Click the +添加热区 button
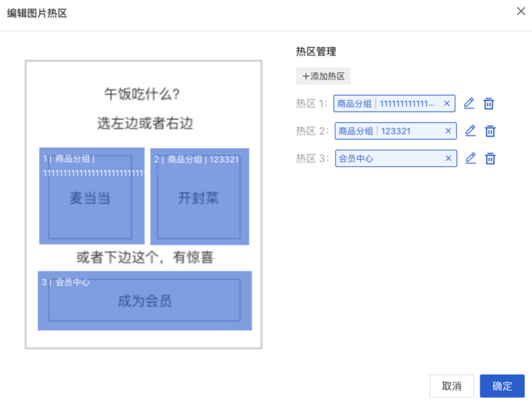 point(323,76)
